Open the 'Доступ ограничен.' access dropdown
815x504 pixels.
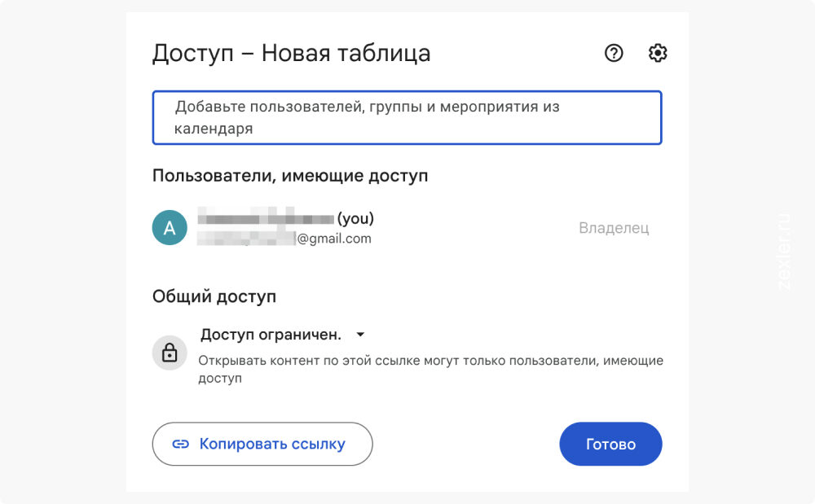pos(271,335)
